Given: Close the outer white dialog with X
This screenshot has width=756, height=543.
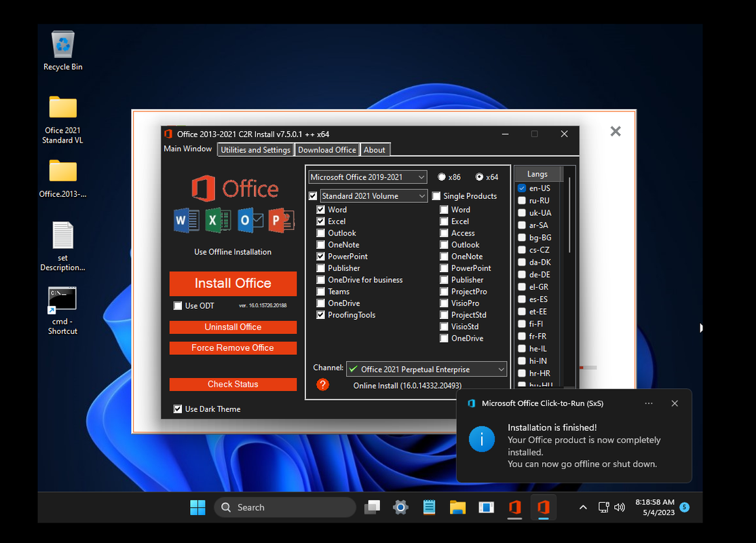Looking at the screenshot, I should point(616,131).
